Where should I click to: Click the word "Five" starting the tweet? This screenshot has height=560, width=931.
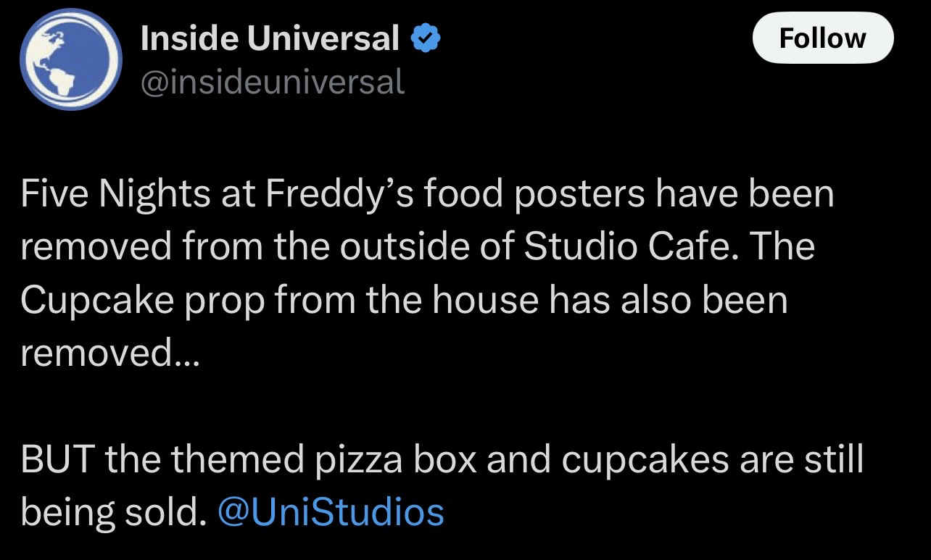tap(52, 194)
